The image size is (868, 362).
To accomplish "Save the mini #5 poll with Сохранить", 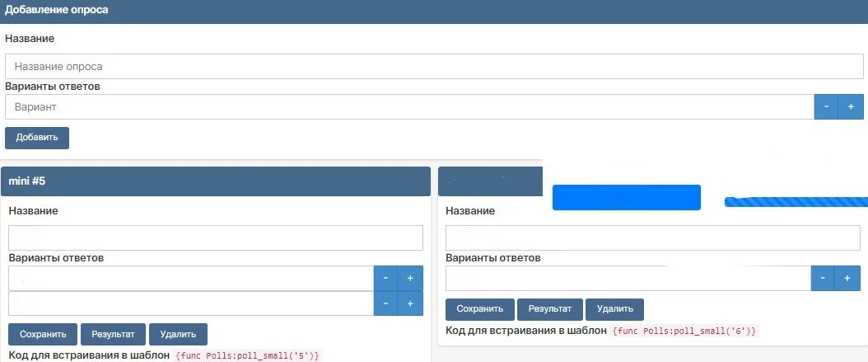I will pos(43,334).
